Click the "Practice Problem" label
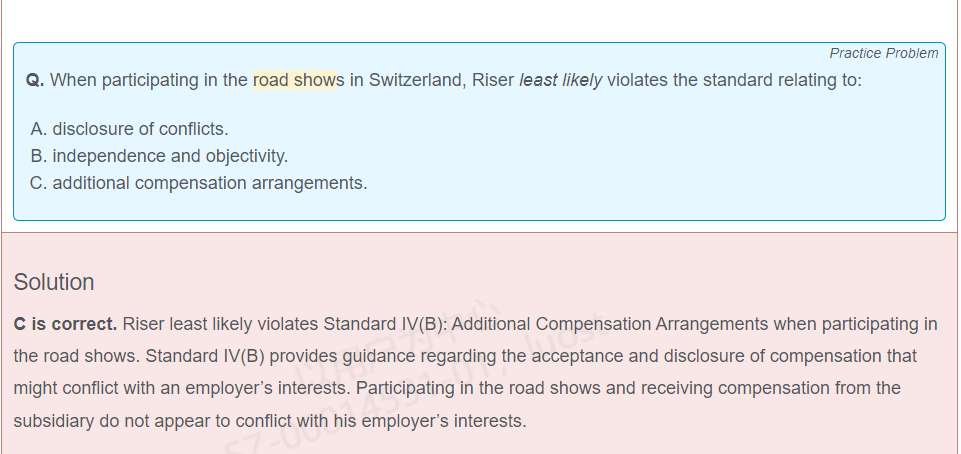The image size is (961, 454). coord(883,53)
